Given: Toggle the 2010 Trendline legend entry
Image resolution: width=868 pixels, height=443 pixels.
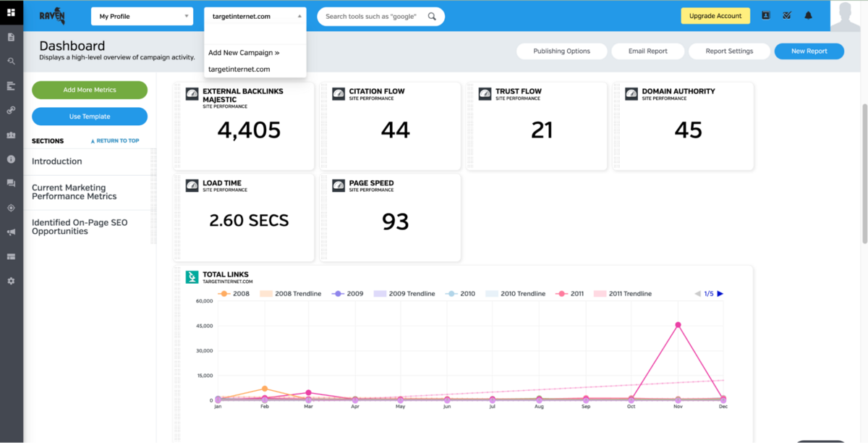Looking at the screenshot, I should click(516, 294).
